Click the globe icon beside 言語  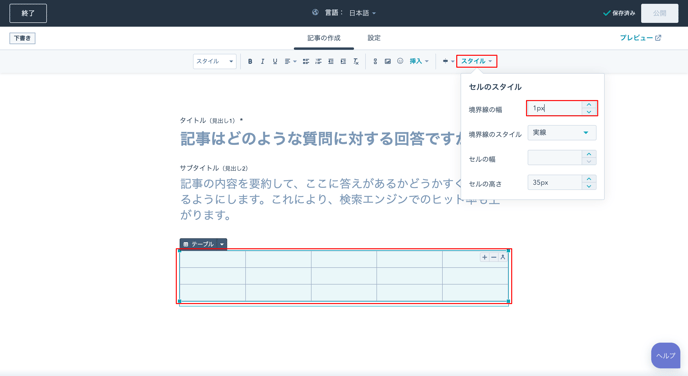click(315, 13)
